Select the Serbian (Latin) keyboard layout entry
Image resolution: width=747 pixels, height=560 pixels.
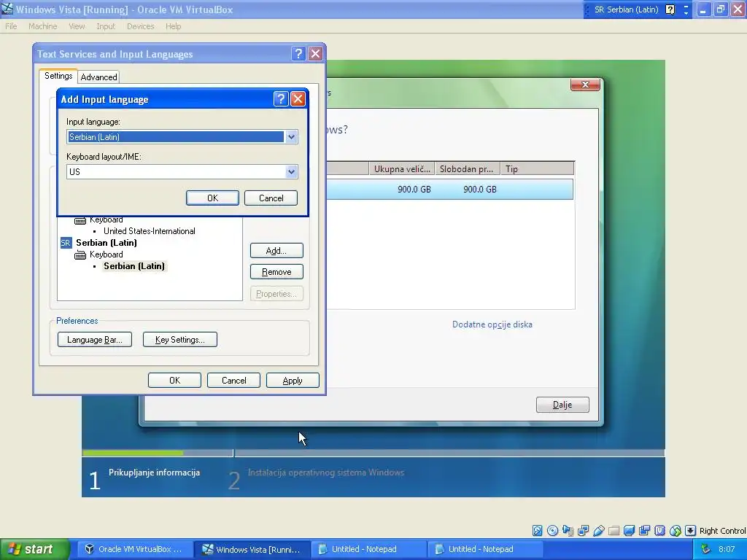[x=134, y=266]
